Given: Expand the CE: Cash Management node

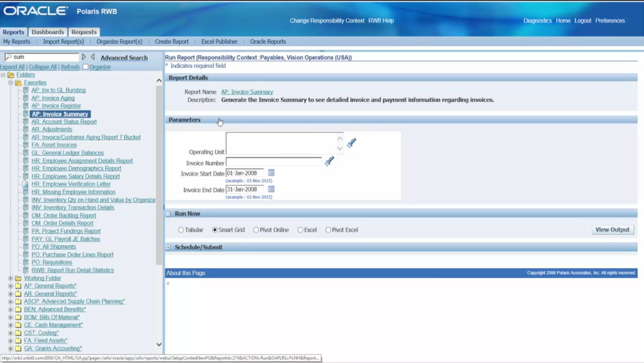Looking at the screenshot, I should coord(11,325).
